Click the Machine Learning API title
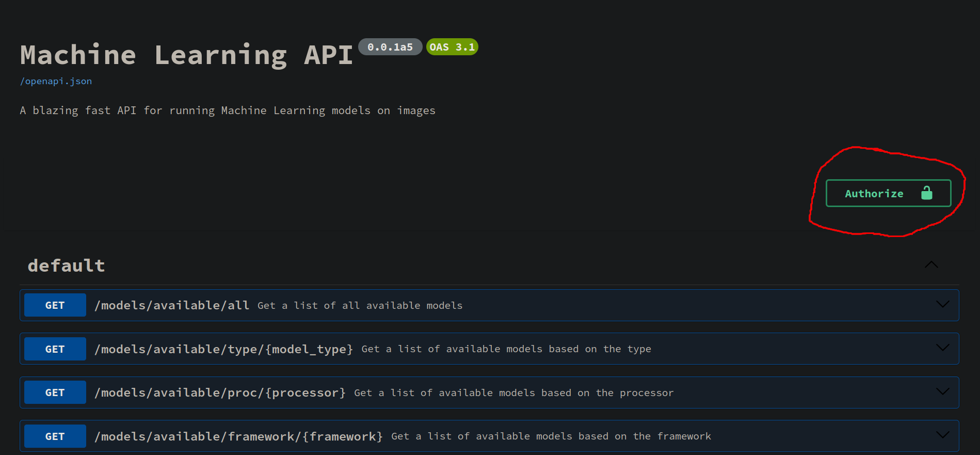 point(186,55)
